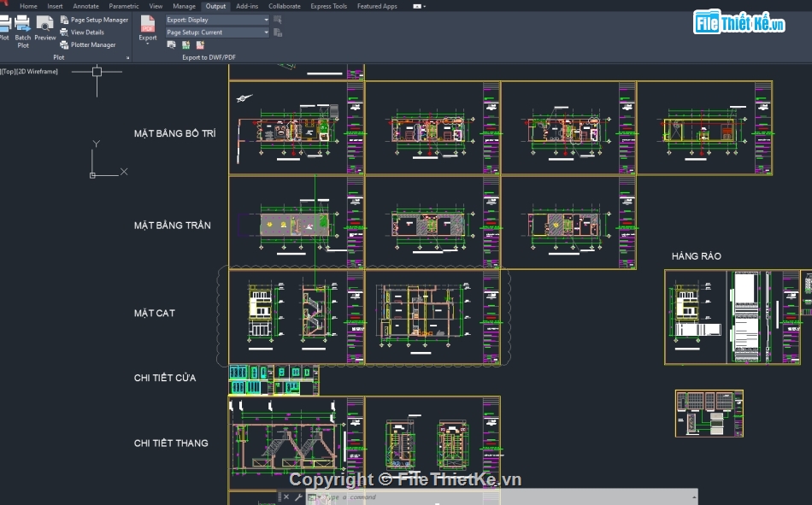This screenshot has width=812, height=505.
Task: Click the Export to DWF/PDF panel title
Action: pos(209,57)
